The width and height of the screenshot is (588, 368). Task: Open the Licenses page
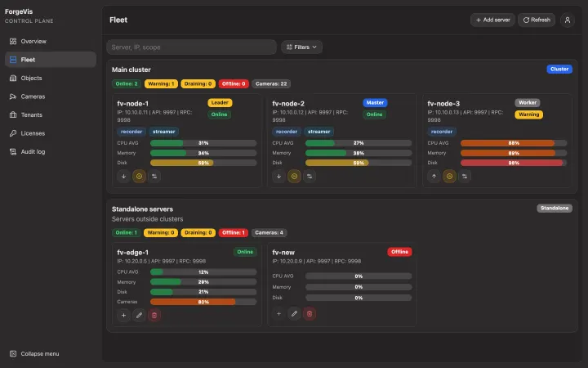point(51,133)
